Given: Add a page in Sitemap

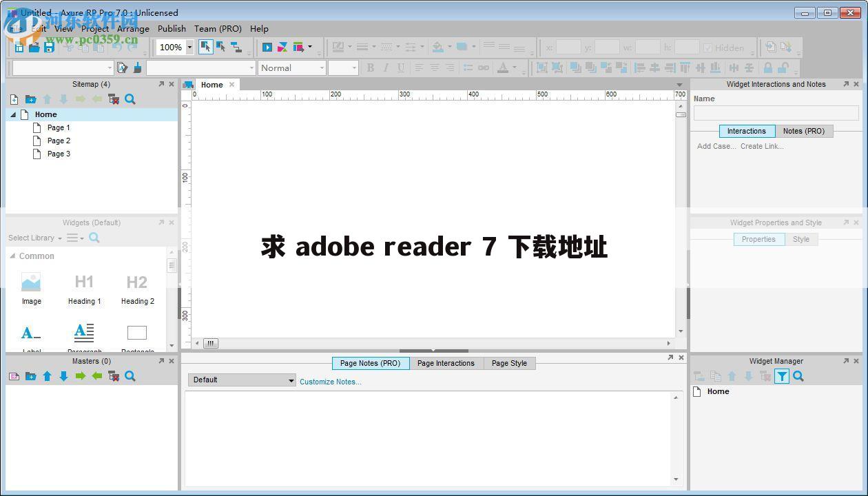Looking at the screenshot, I should pyautogui.click(x=14, y=99).
